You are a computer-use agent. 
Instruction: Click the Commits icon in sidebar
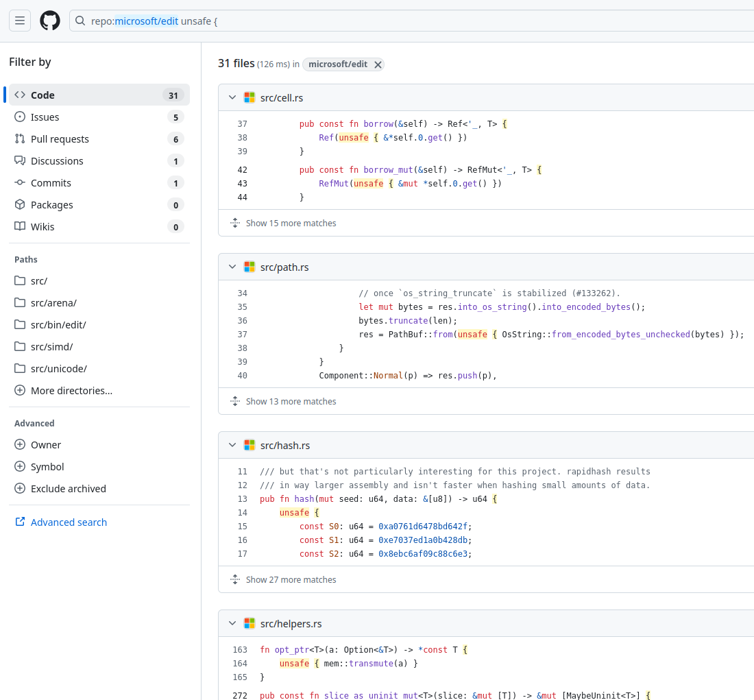click(x=20, y=183)
